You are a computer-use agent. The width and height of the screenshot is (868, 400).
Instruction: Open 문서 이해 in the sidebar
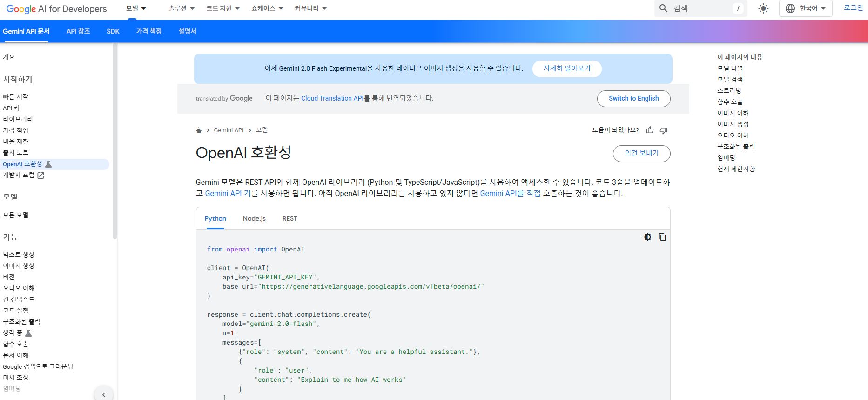pos(16,355)
